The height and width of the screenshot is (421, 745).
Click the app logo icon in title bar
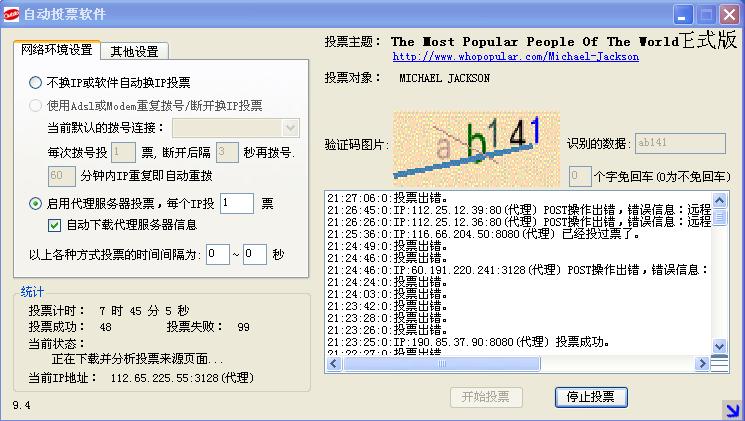(11, 15)
